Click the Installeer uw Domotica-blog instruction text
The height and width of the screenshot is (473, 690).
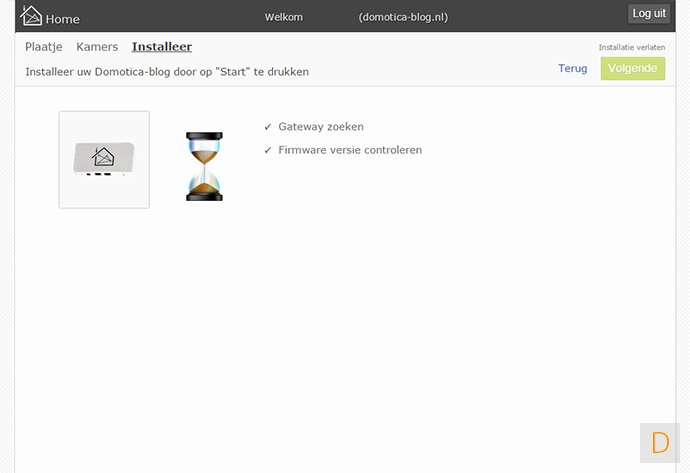click(167, 72)
